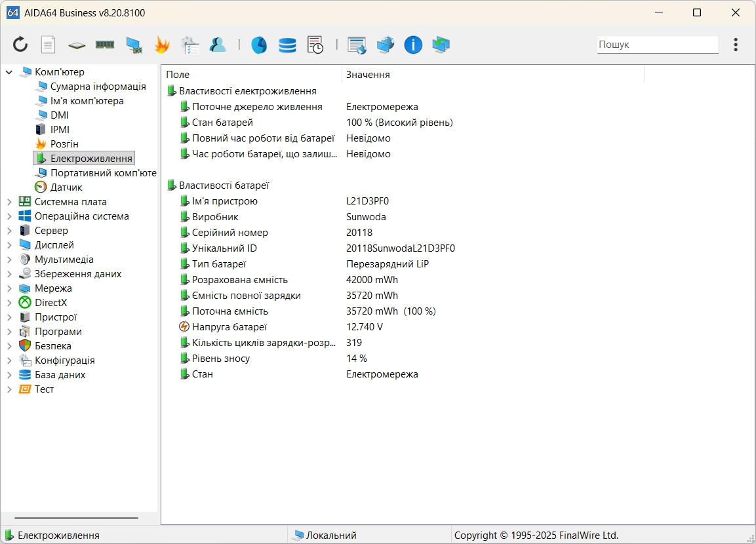Click the blue database stack icon
Viewport: 756px width, 544px height.
click(287, 45)
